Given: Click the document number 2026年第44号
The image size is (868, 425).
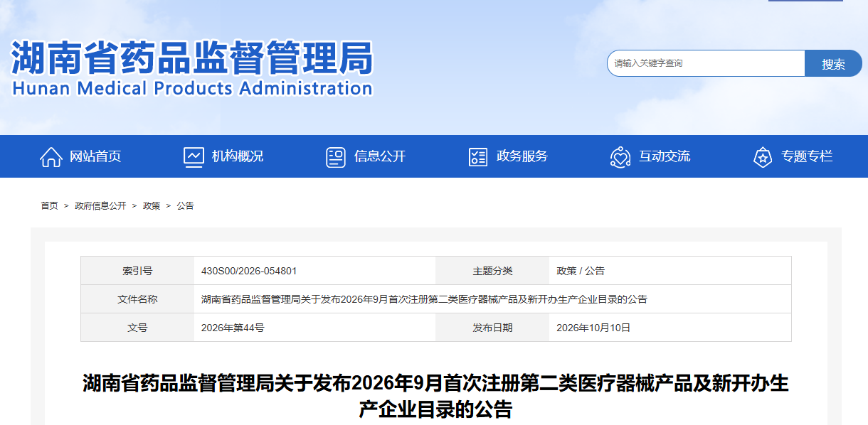Looking at the screenshot, I should [x=233, y=328].
